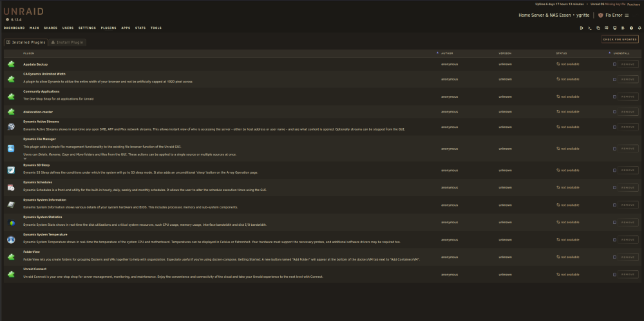
Task: Click the 'FolderView' plugin name
Action: pyautogui.click(x=32, y=252)
